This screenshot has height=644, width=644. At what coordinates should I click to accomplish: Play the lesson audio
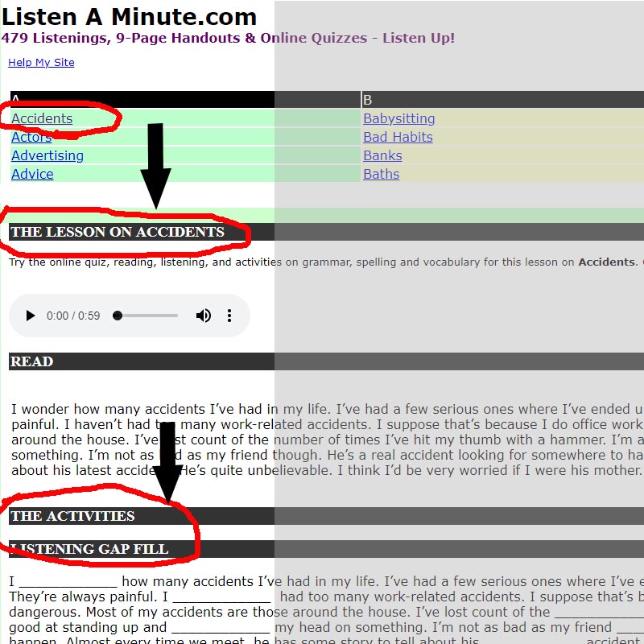point(30,316)
